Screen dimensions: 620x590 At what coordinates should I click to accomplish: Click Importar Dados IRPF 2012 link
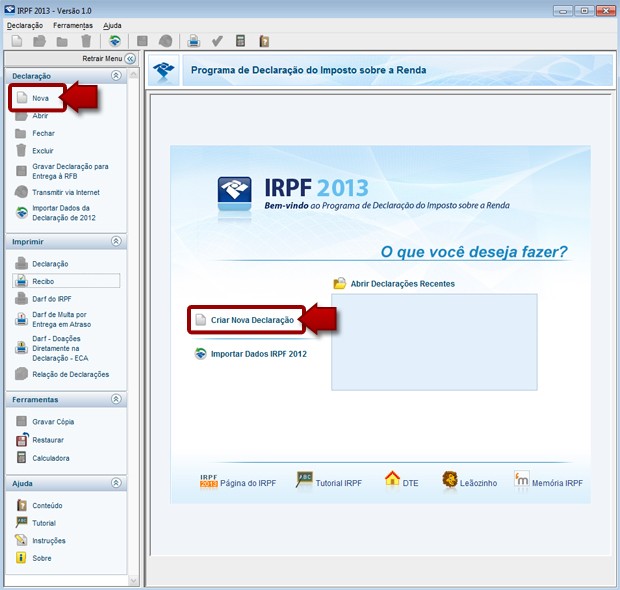(258, 354)
